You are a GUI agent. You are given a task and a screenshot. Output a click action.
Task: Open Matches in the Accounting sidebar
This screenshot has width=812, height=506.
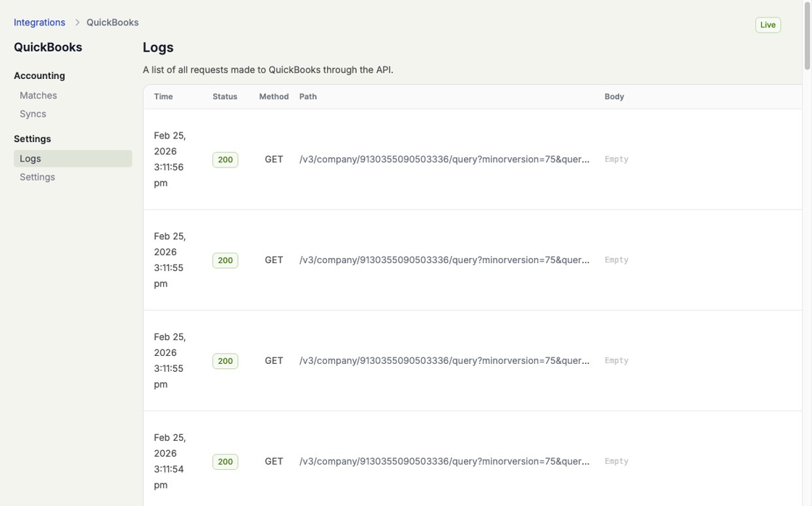click(x=38, y=95)
